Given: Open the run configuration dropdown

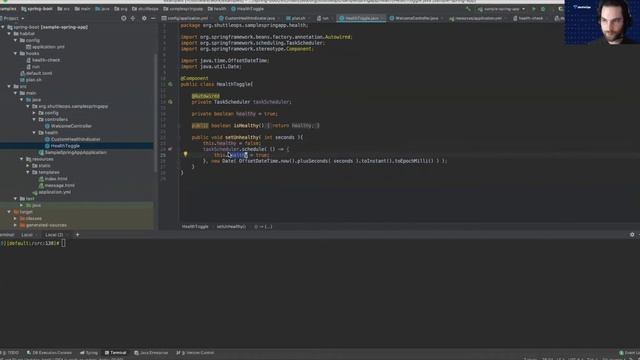Looking at the screenshot, I should click(501, 9).
